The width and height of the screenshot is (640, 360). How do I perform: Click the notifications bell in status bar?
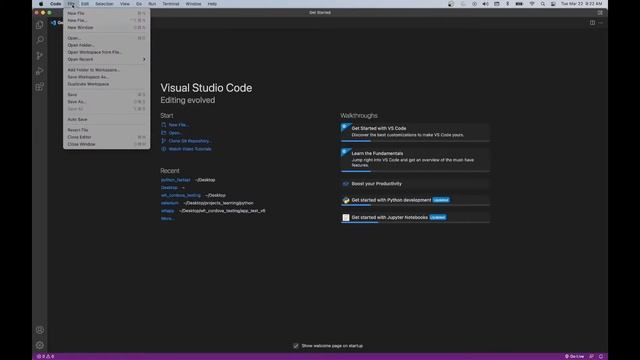coord(601,356)
